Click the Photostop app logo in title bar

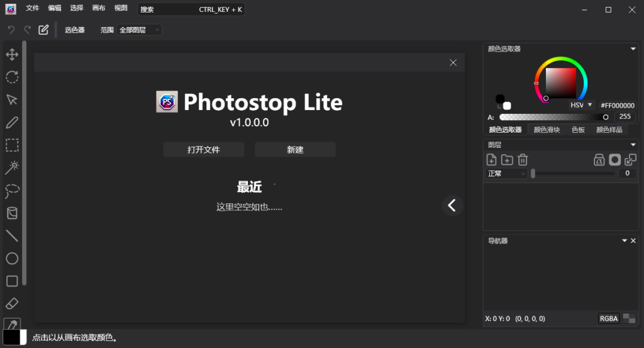click(x=11, y=9)
